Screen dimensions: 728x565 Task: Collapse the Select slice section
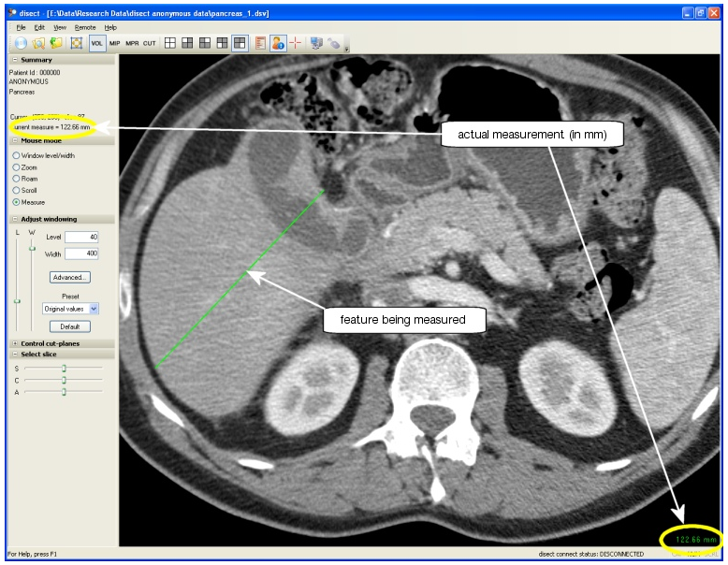pos(15,355)
